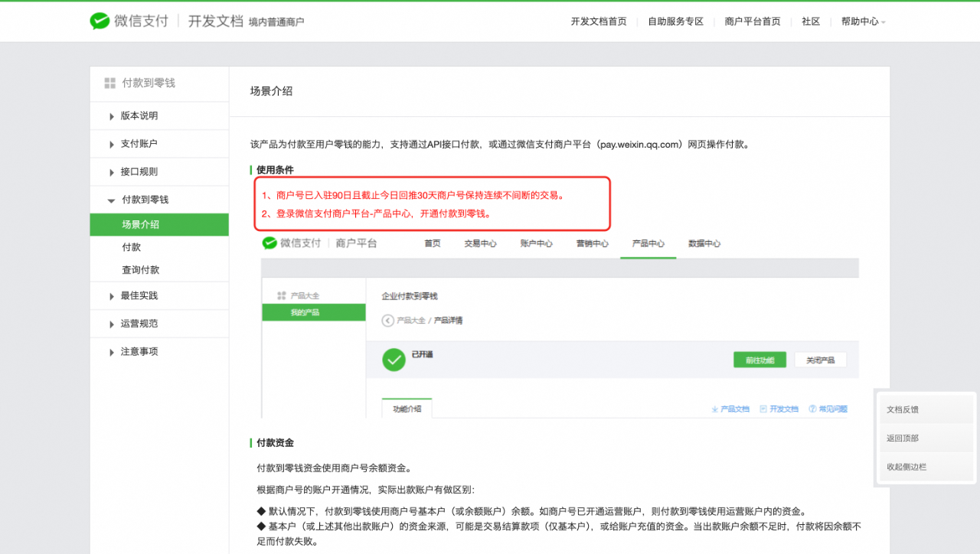Click the 最佳实践 sidebar label

coord(139,295)
